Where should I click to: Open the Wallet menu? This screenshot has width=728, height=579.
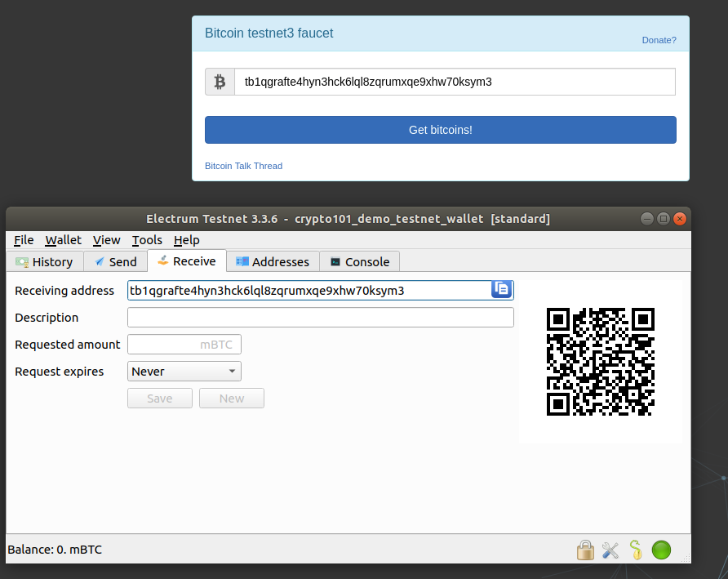(63, 240)
